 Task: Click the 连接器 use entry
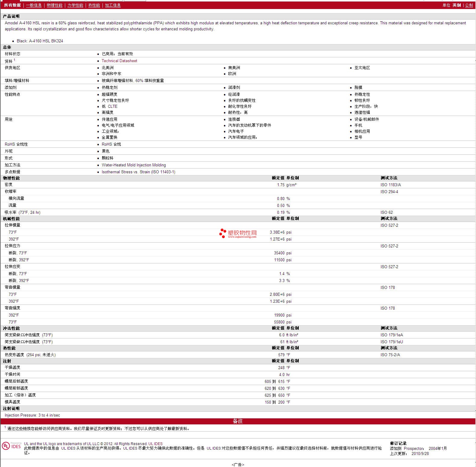[x=234, y=119]
